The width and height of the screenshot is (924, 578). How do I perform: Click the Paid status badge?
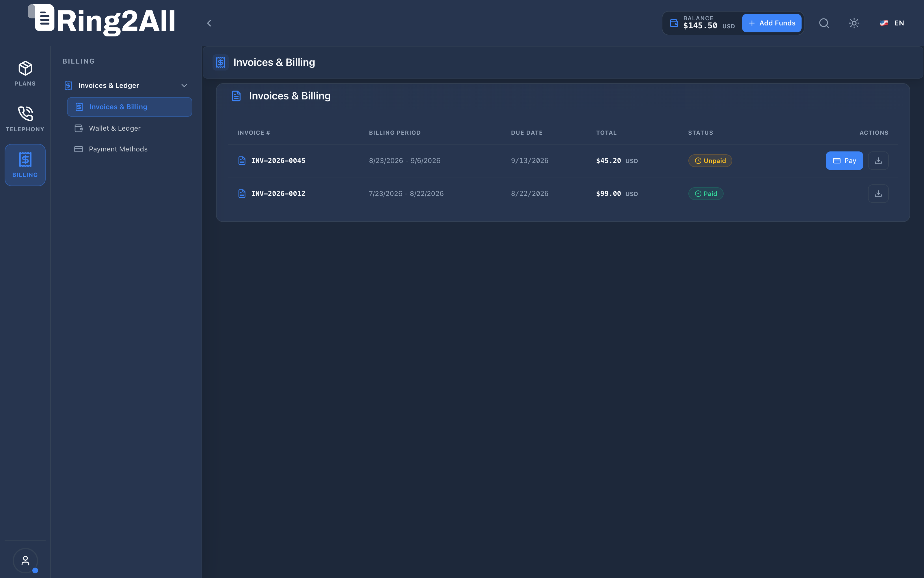[706, 194]
